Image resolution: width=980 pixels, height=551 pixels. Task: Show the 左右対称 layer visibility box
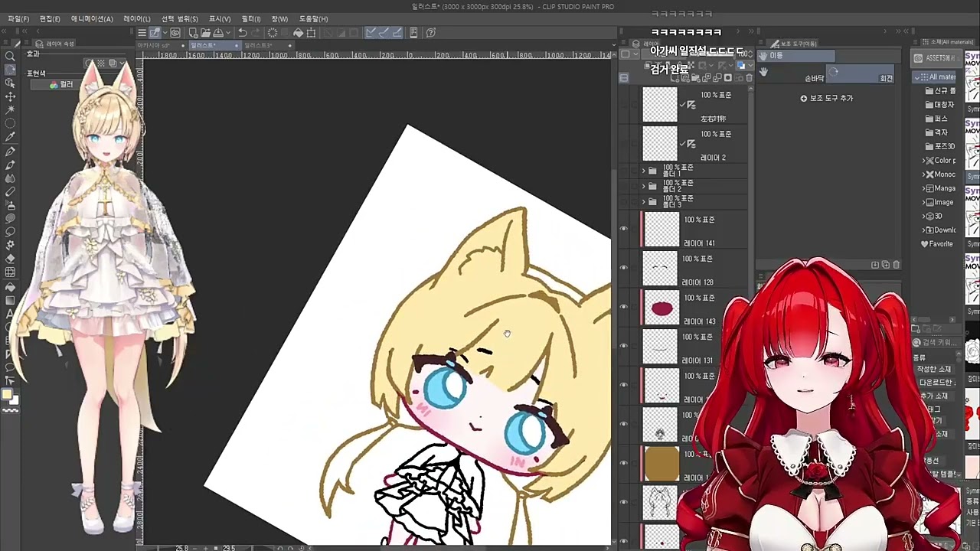pyautogui.click(x=623, y=104)
